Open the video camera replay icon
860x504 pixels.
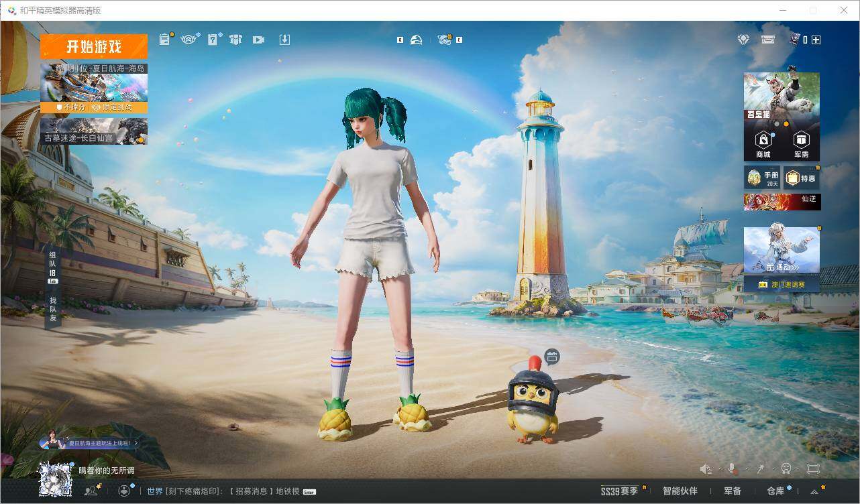click(258, 40)
